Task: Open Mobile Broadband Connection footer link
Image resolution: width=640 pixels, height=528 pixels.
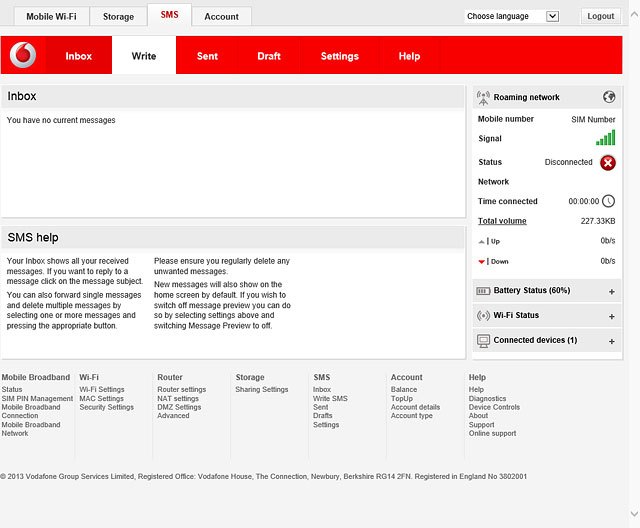Action: tap(31, 411)
